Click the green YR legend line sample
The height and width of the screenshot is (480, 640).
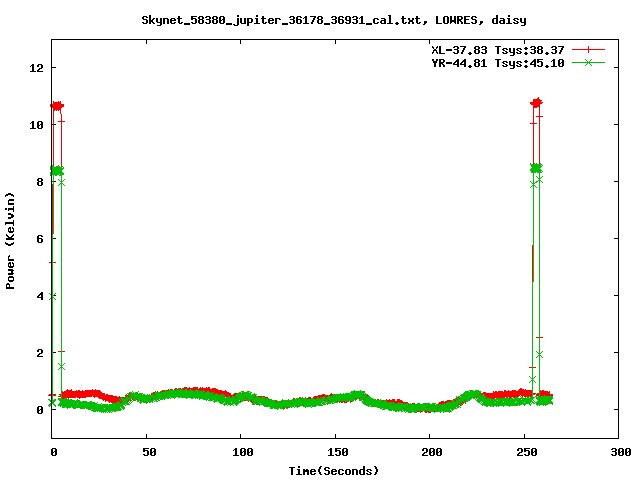coord(588,62)
